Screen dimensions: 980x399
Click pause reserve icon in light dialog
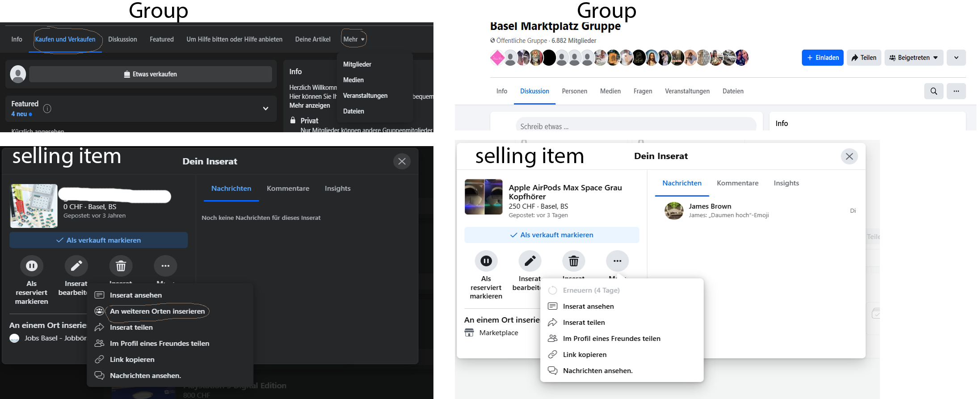click(486, 261)
